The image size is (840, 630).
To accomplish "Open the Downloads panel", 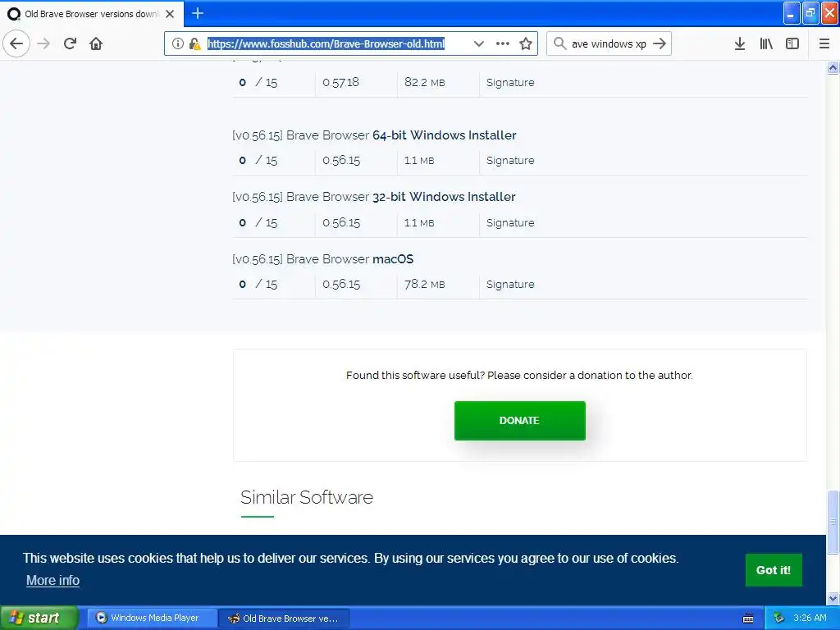I will pos(739,43).
